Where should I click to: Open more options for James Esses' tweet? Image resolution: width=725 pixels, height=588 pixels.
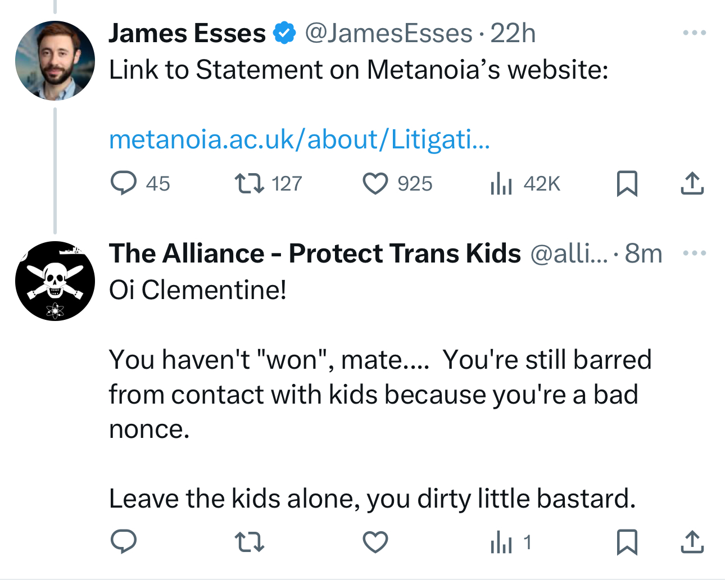tap(695, 33)
